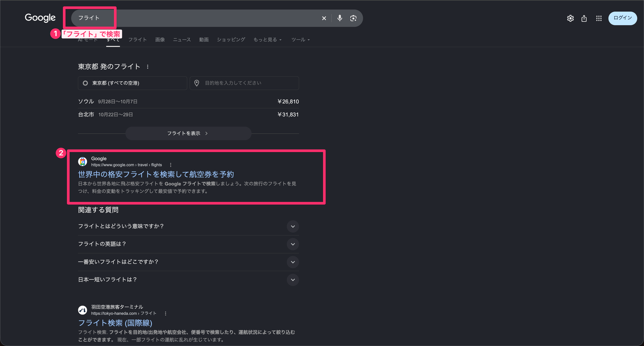Open the Google apps grid icon
This screenshot has height=346, width=644.
[x=599, y=18]
